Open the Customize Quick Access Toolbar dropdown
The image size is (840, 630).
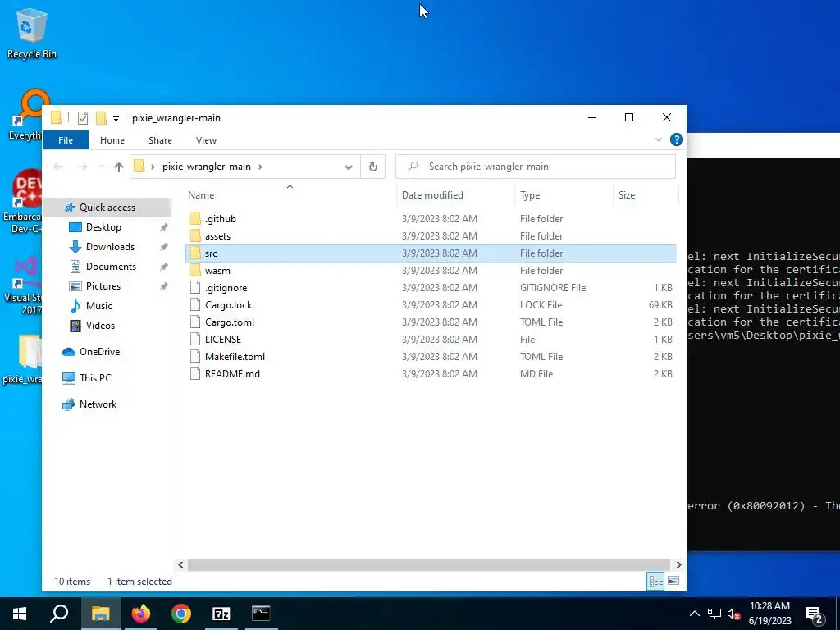[x=116, y=118]
